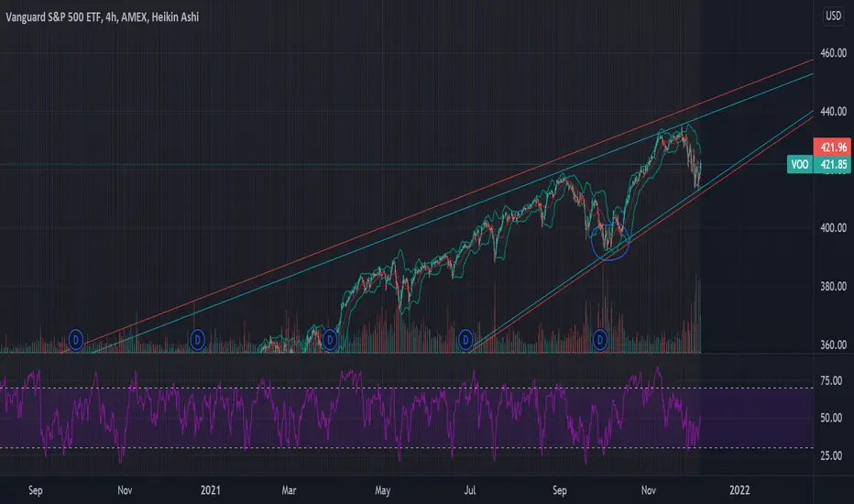Click the red 421.96 price tag
The image size is (854, 504).
833,148
